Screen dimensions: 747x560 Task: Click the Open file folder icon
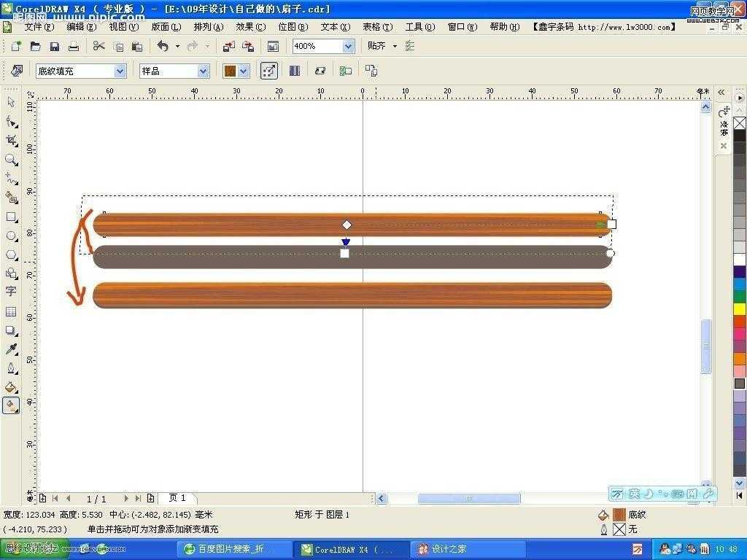pyautogui.click(x=35, y=46)
